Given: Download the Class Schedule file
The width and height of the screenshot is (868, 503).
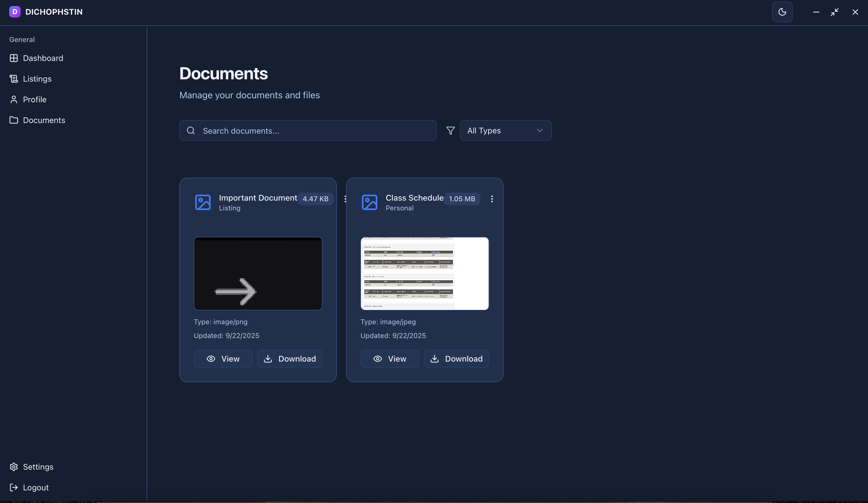Looking at the screenshot, I should 456,359.
